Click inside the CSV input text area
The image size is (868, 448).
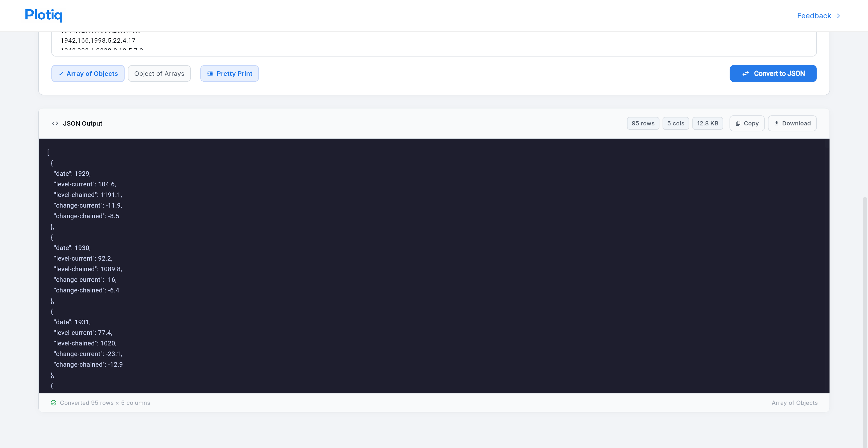pos(404,42)
